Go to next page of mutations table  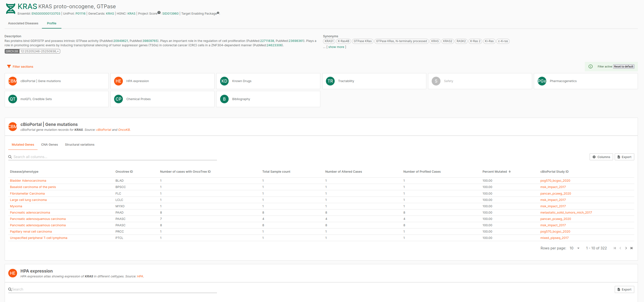click(x=626, y=248)
